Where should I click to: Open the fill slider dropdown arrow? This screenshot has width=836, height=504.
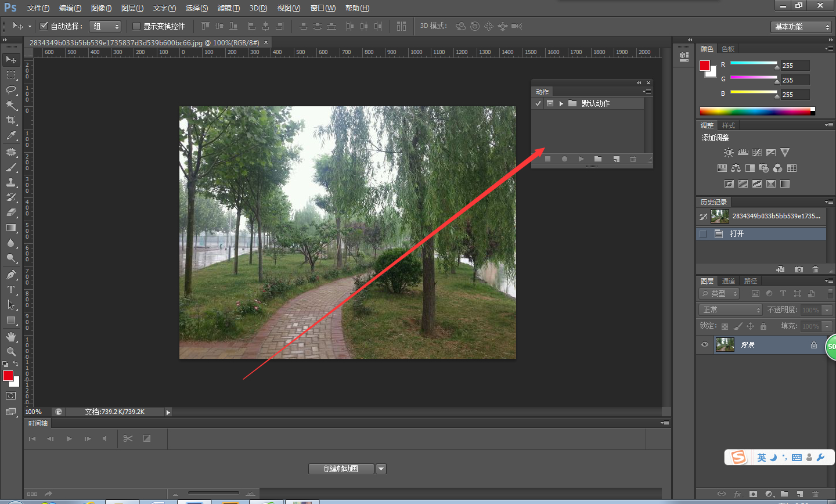point(827,326)
